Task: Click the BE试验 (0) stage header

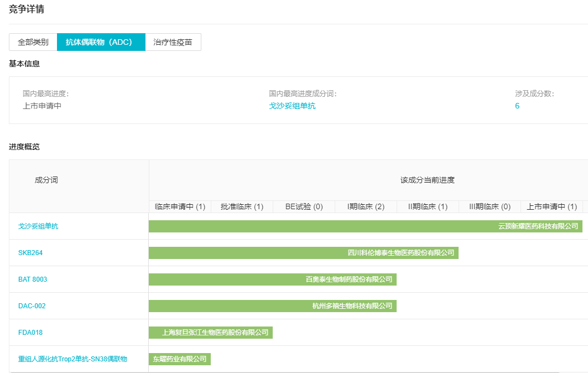Action: pyautogui.click(x=304, y=207)
